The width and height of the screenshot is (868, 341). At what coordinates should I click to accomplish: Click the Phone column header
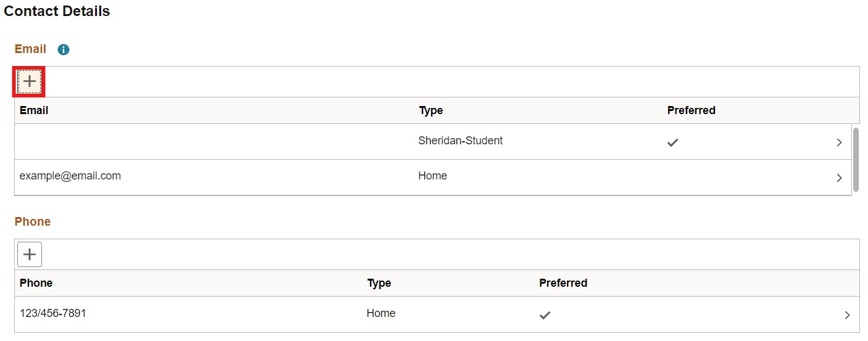(x=36, y=283)
